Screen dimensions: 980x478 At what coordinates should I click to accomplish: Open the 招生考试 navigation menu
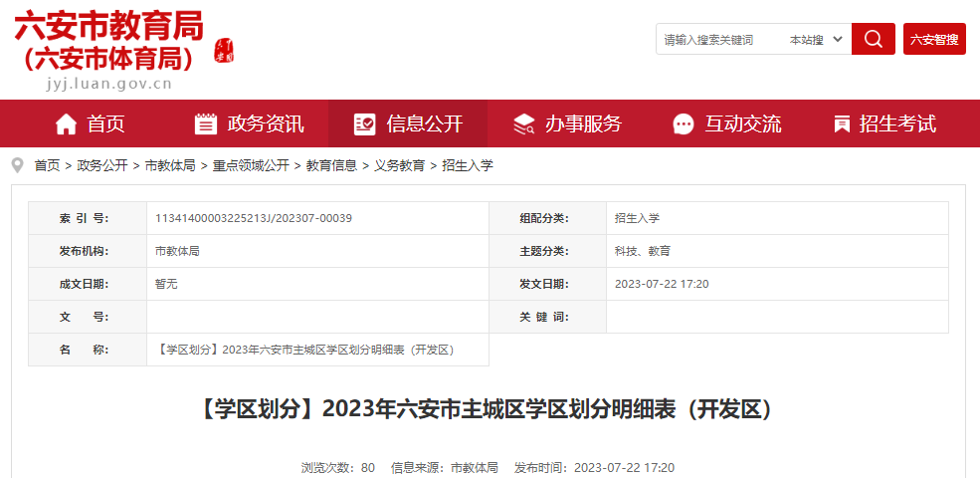coord(897,124)
